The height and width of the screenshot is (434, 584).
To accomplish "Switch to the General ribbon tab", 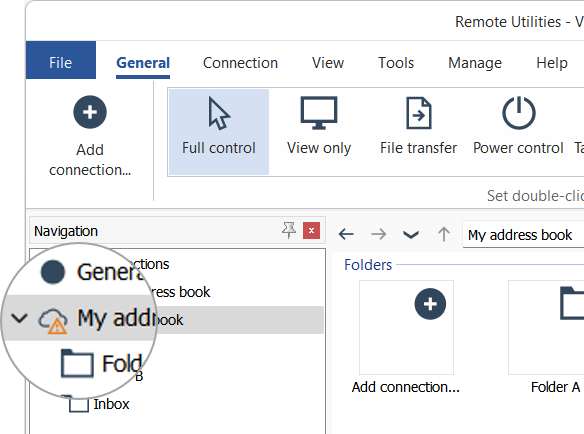I will tap(143, 63).
